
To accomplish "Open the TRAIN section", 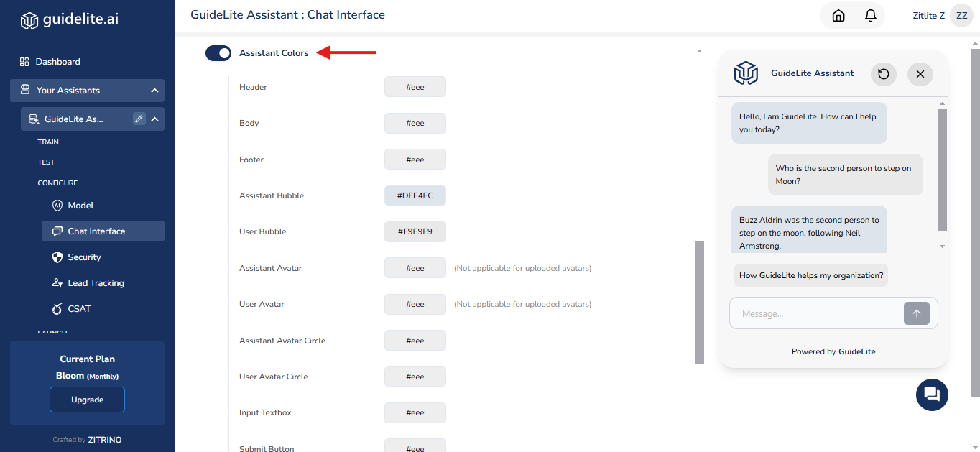I will point(48,142).
